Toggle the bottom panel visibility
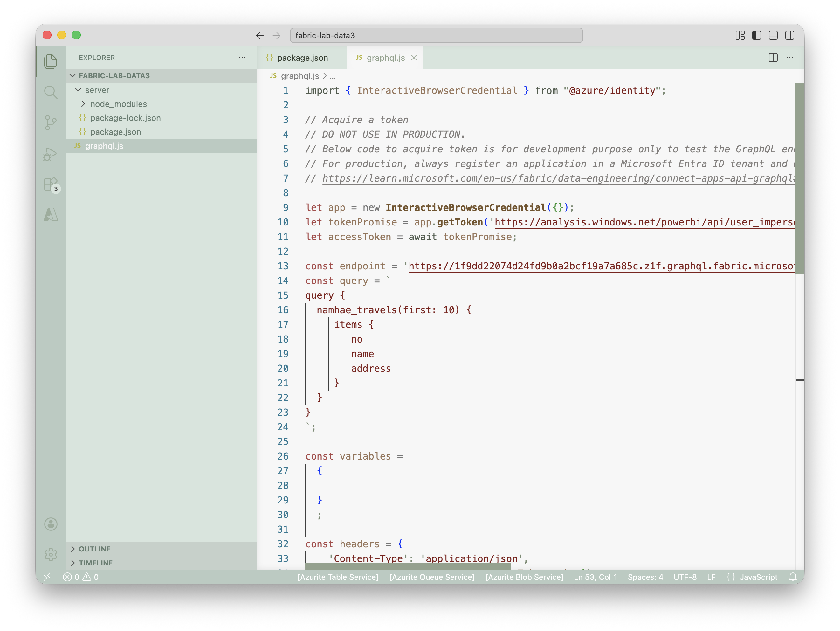The height and width of the screenshot is (631, 840). coord(773,35)
